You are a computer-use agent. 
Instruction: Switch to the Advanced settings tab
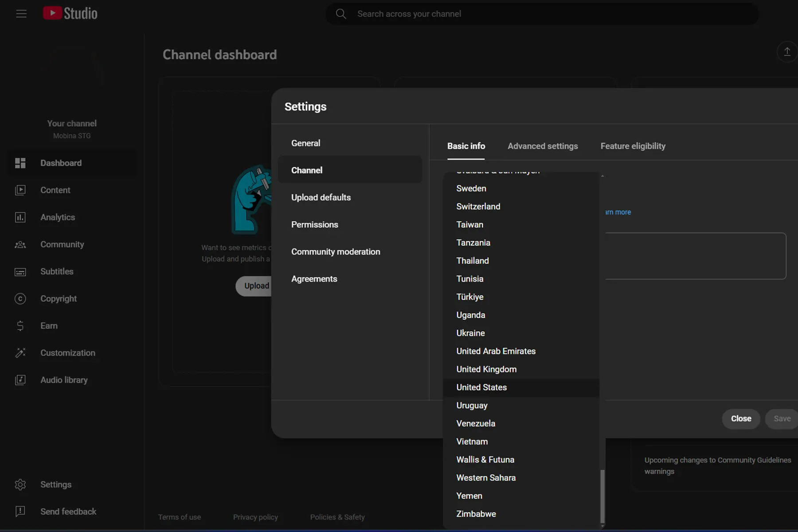pos(543,146)
